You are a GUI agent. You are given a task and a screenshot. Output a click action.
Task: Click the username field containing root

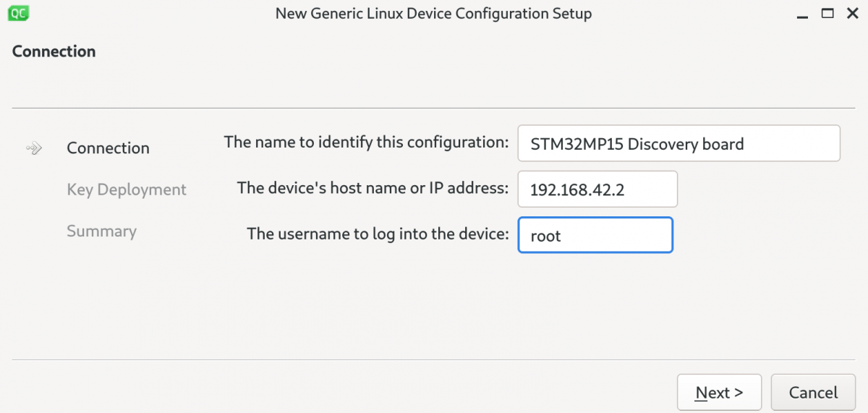tap(595, 235)
